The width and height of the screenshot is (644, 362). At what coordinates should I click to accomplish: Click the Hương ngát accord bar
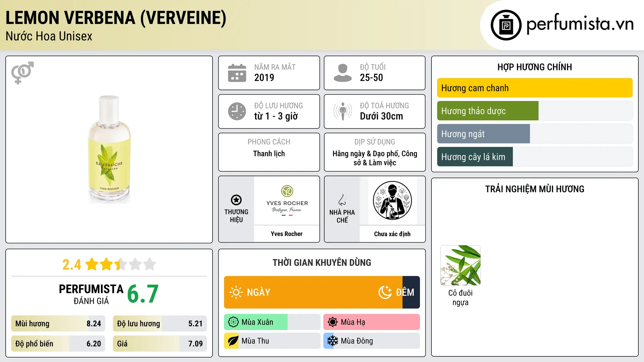[535, 134]
